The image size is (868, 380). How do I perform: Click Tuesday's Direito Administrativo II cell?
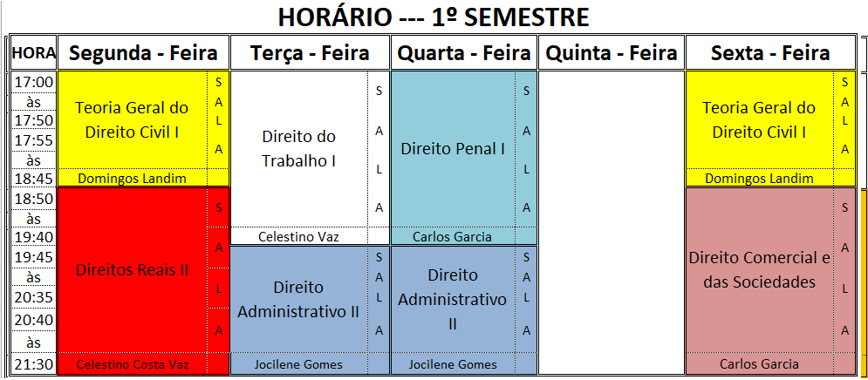[298, 299]
